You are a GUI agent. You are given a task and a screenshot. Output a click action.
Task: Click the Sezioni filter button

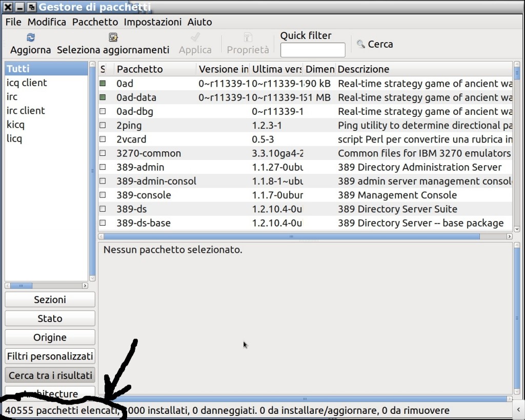pyautogui.click(x=50, y=299)
